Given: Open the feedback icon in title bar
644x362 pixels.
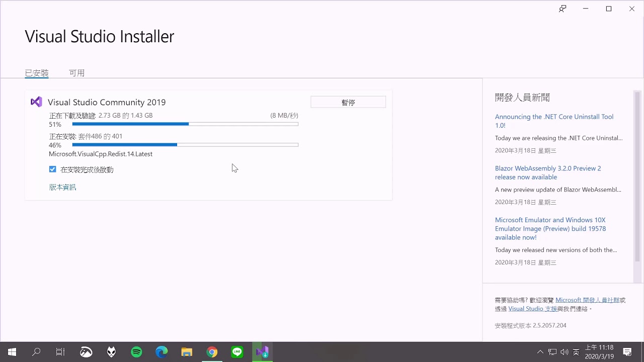Looking at the screenshot, I should point(562,9).
